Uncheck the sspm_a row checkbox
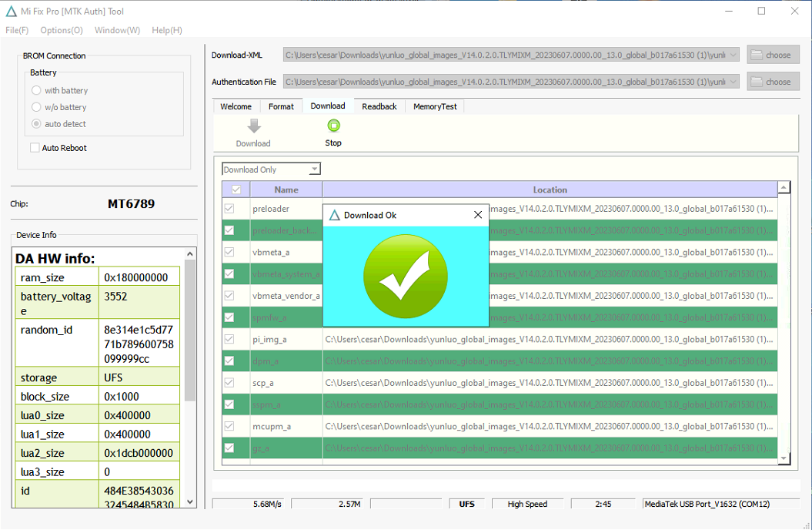The image size is (812, 530). (229, 404)
